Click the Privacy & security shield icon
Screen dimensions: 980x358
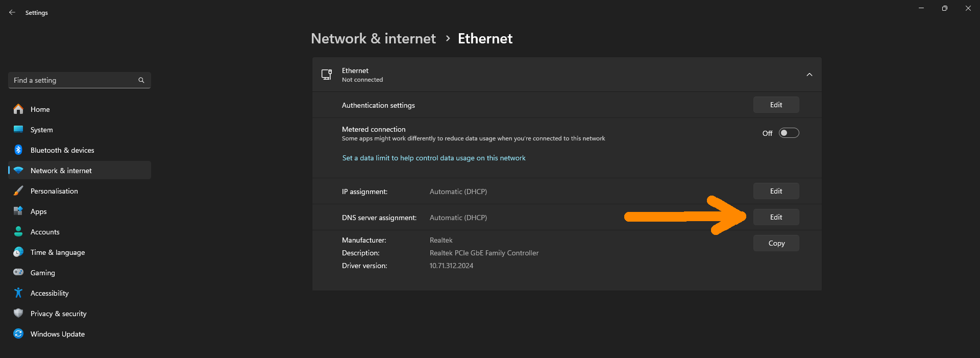tap(18, 314)
